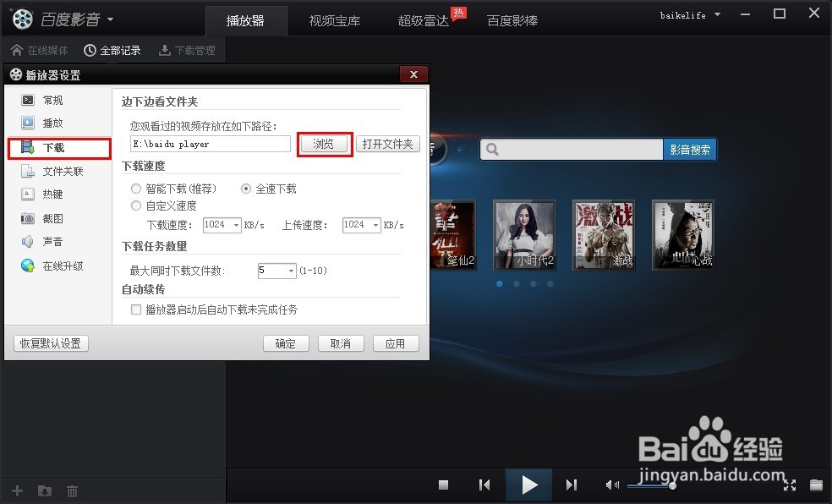
Task: Click the 影音搜索 button
Action: (690, 149)
